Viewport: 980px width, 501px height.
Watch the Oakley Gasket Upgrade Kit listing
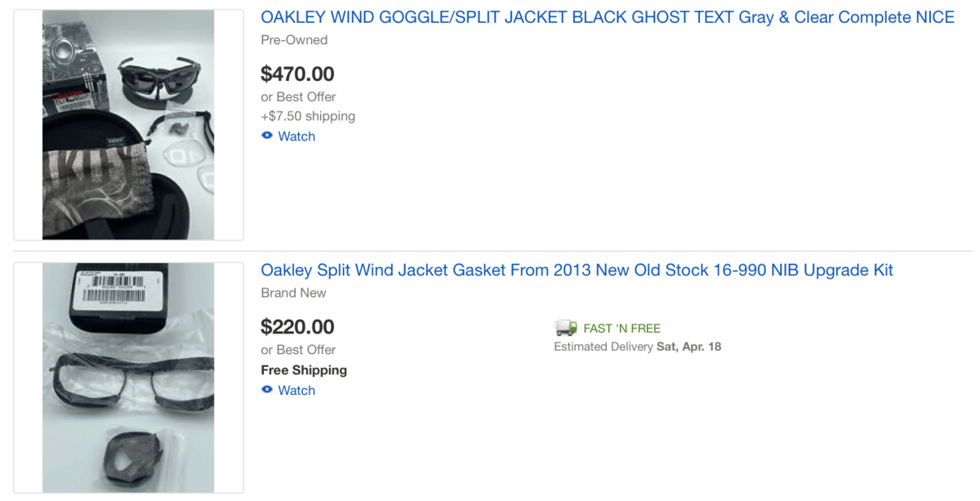[x=296, y=391]
